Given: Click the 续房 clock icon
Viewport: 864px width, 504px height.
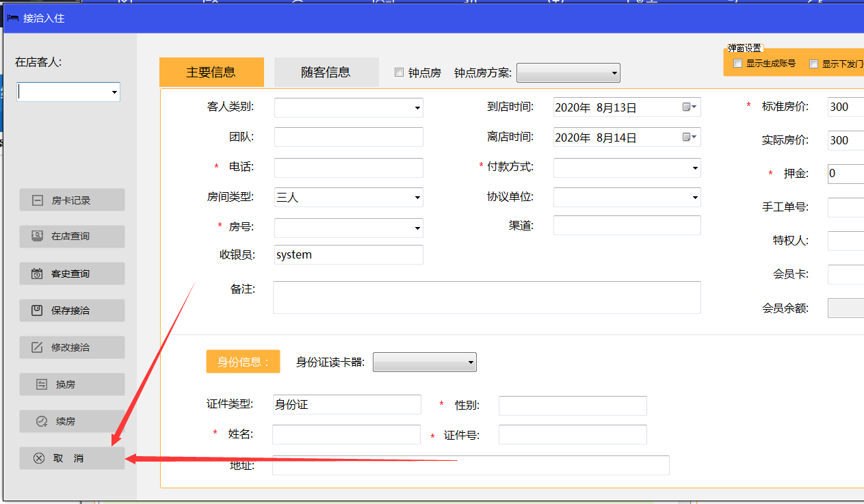Looking at the screenshot, I should click(x=42, y=421).
